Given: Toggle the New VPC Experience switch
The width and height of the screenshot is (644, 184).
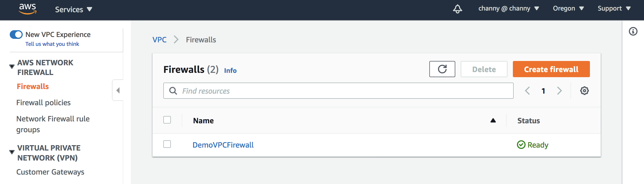Looking at the screenshot, I should coord(16,35).
